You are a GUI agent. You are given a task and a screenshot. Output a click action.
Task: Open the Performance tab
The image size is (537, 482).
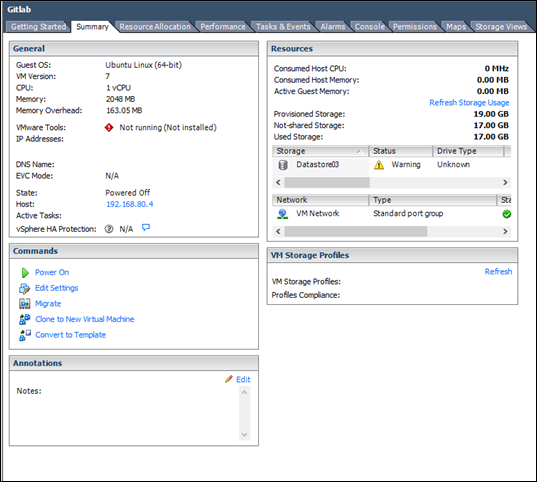pos(223,27)
